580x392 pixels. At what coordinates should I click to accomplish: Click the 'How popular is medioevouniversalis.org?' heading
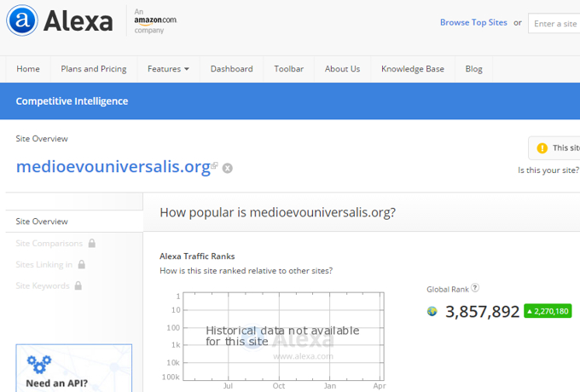click(x=278, y=212)
